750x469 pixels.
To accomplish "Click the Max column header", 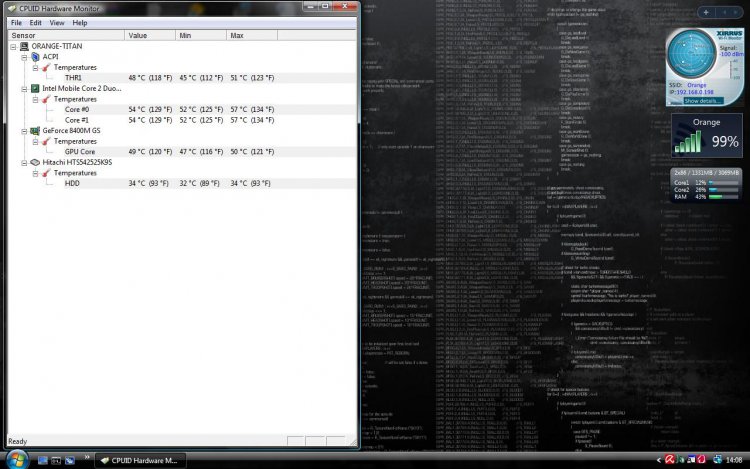I will [252, 35].
